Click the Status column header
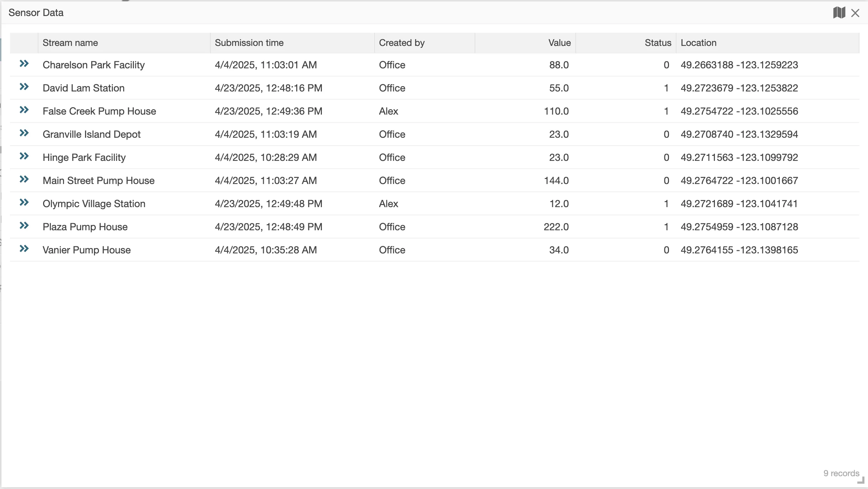This screenshot has height=489, width=868. [658, 43]
